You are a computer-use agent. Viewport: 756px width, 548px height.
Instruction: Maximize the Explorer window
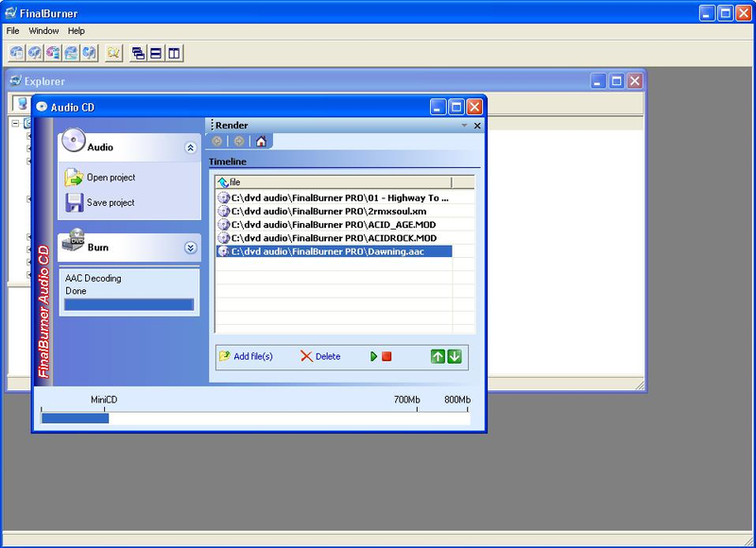coord(616,81)
